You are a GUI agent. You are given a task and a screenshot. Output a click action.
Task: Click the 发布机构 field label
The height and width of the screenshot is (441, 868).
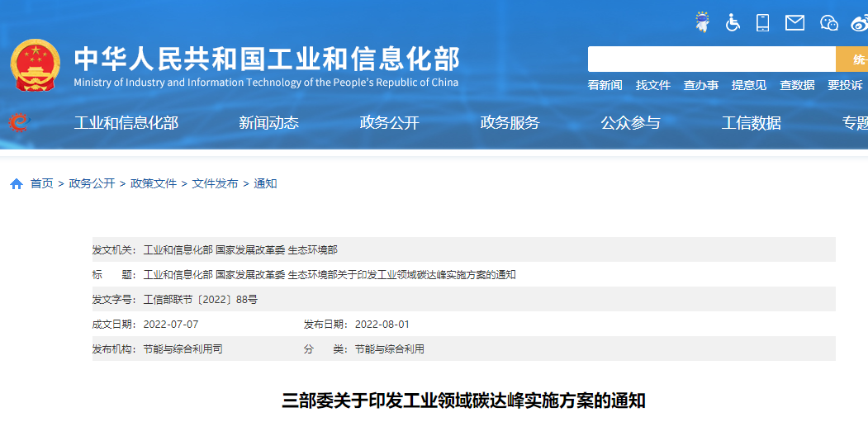coord(114,349)
